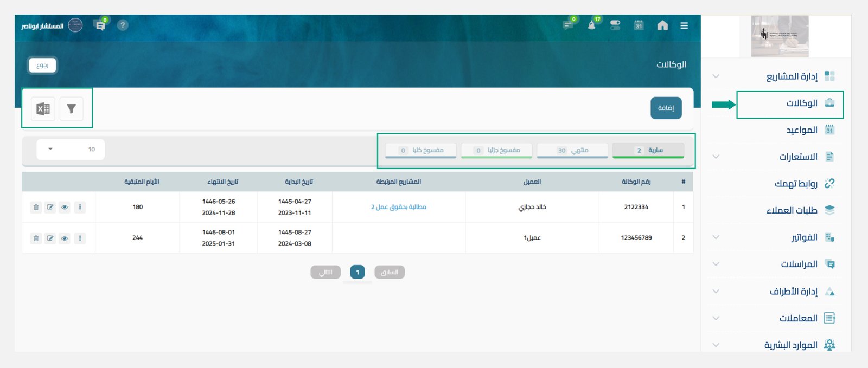This screenshot has width=868, height=368.
Task: Delete row 123456789 with trash icon
Action: point(36,238)
